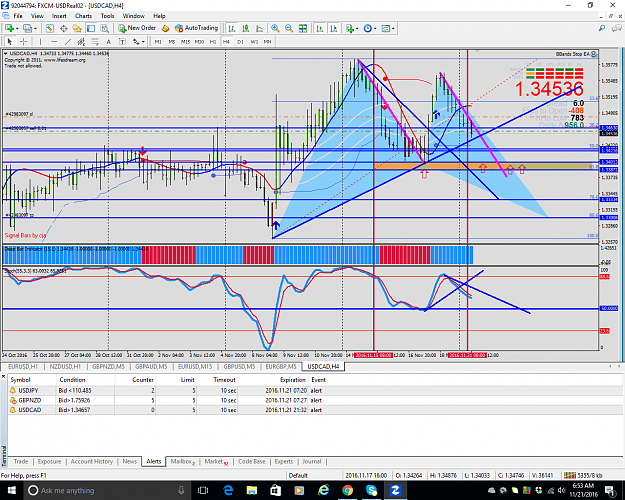This screenshot has width=625, height=500.
Task: Expand the Profiles dropdown arrow
Action: [x=35, y=28]
